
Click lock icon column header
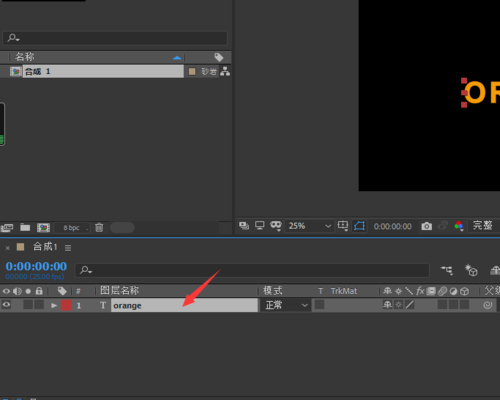pos(39,291)
